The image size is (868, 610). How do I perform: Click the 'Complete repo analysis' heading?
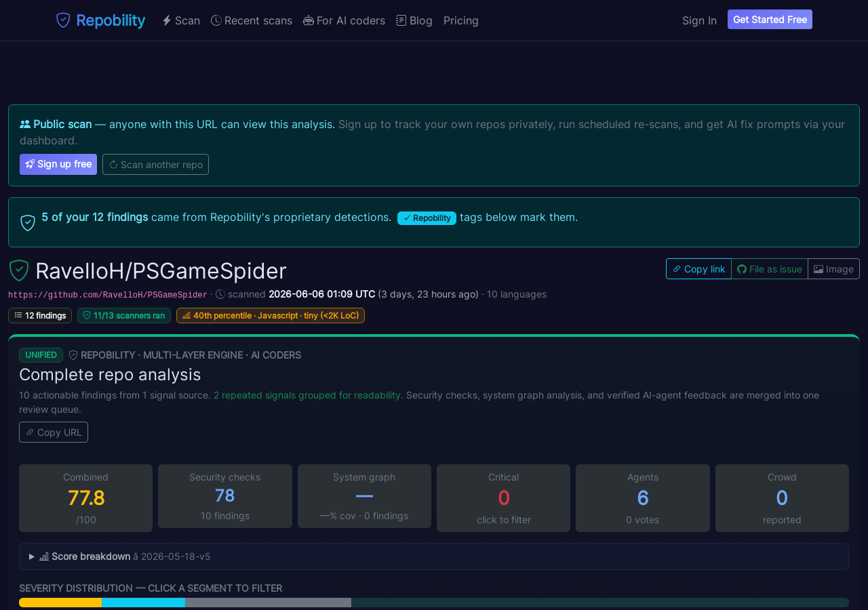pos(110,374)
